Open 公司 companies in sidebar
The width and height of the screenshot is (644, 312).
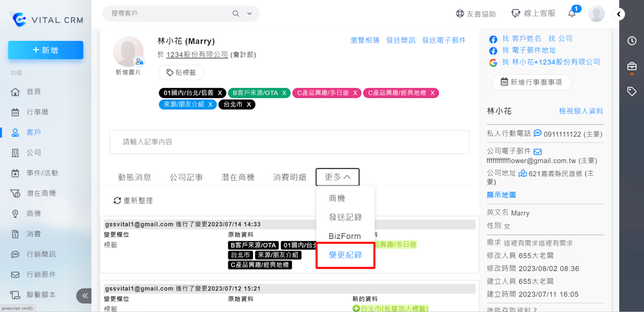33,153
